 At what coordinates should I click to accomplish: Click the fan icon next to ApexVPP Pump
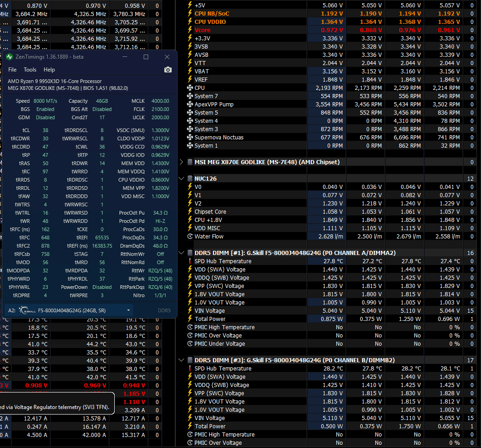tap(190, 104)
